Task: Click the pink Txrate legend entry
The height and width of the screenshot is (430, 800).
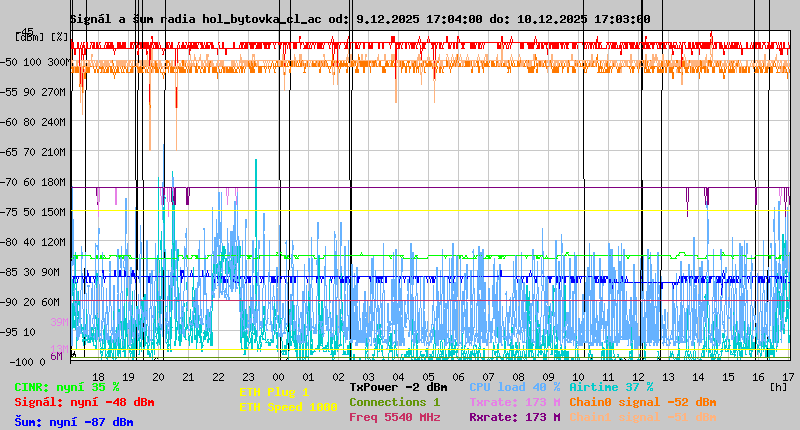Action: [514, 402]
